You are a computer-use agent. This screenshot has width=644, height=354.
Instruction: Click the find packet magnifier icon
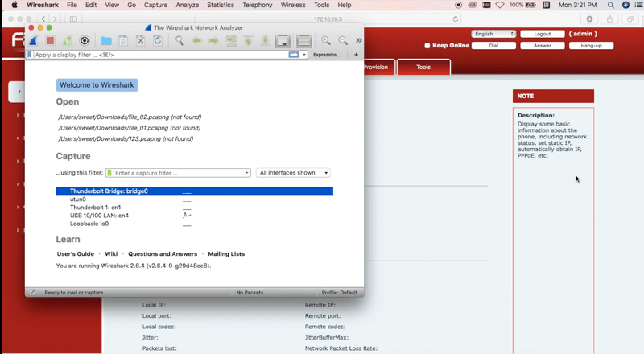(x=180, y=40)
